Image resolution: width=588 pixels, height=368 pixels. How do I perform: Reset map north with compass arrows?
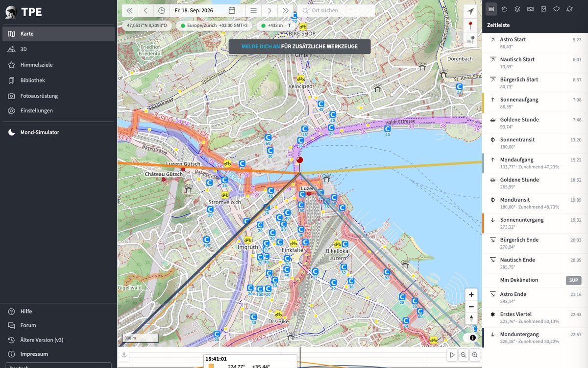click(x=471, y=318)
